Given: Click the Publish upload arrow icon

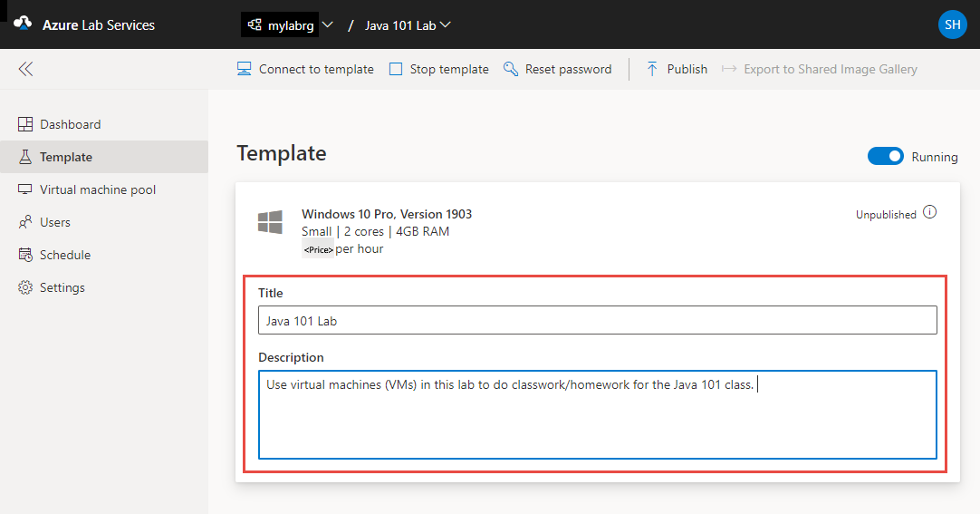Looking at the screenshot, I should (652, 69).
